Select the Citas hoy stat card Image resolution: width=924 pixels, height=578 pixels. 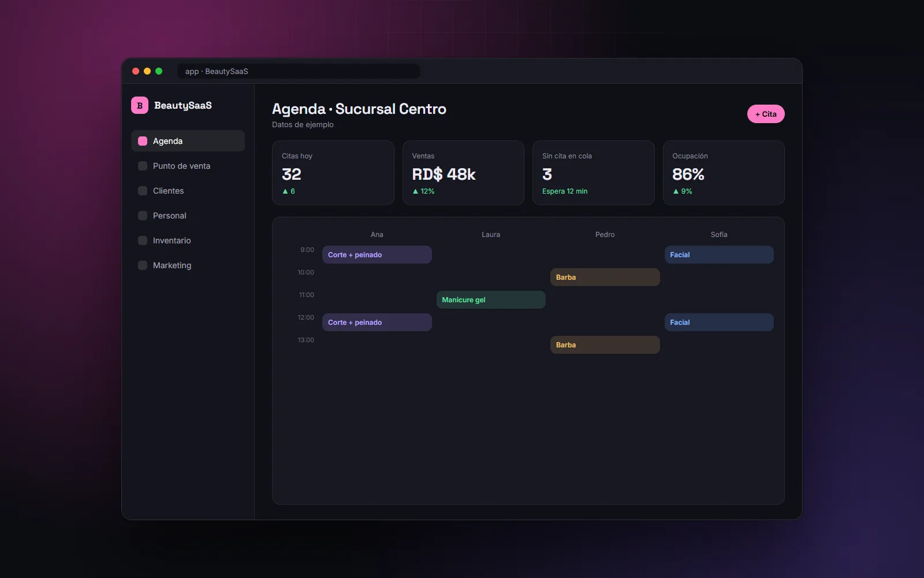coord(333,173)
